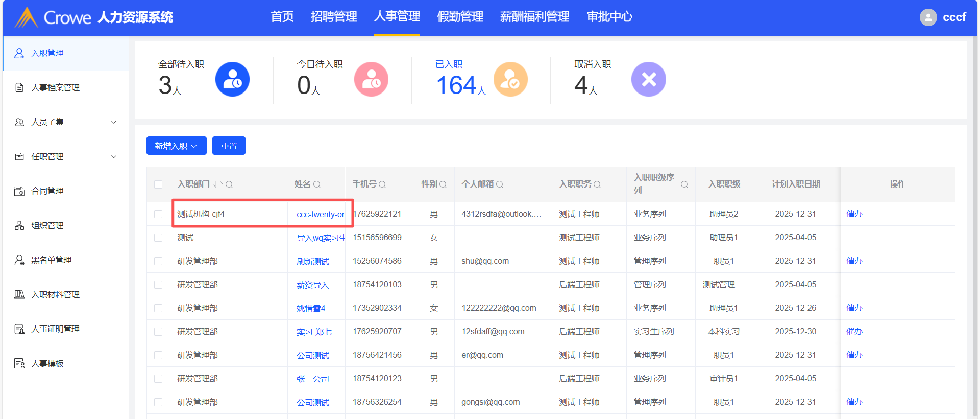
Task: Check the box for the 测试机构-cjf4 row
Action: tap(158, 214)
